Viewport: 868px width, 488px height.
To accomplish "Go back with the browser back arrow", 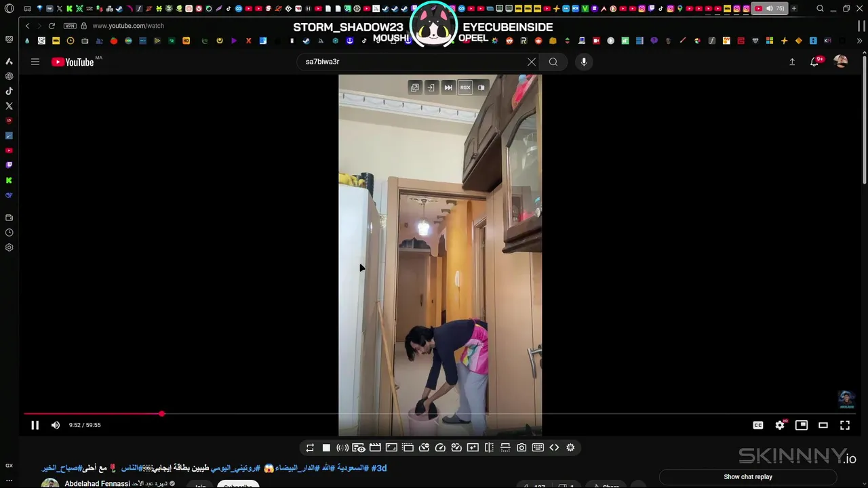I will point(27,26).
